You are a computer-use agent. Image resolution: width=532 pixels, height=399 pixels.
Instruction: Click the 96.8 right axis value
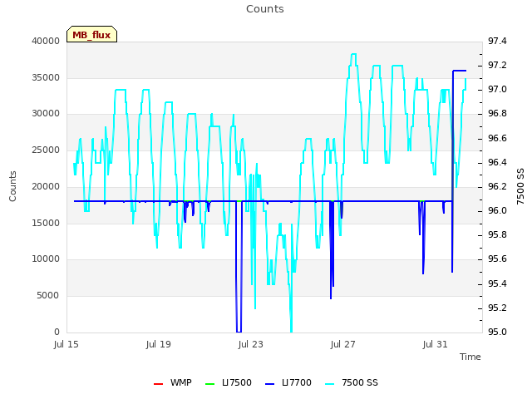point(497,114)
